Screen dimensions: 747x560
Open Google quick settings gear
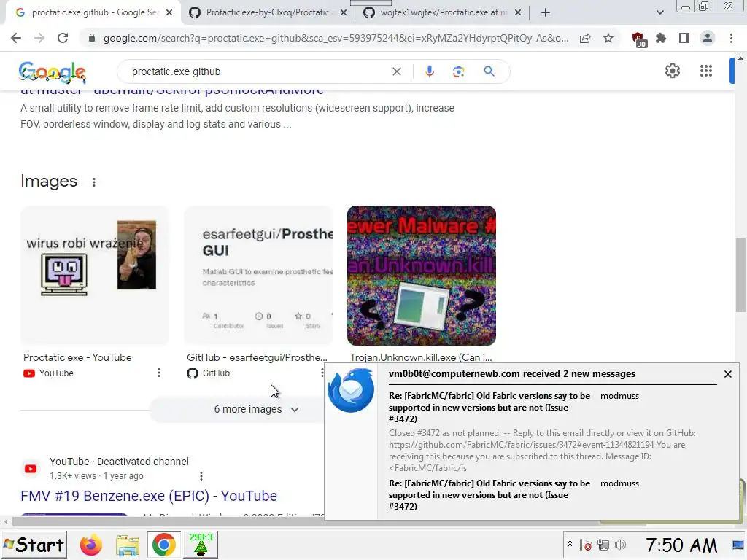(672, 71)
